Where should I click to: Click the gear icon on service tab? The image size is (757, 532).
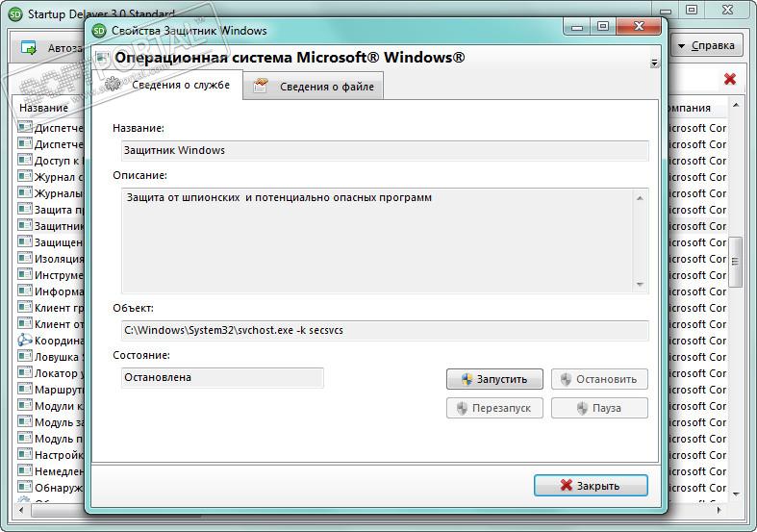coord(113,84)
